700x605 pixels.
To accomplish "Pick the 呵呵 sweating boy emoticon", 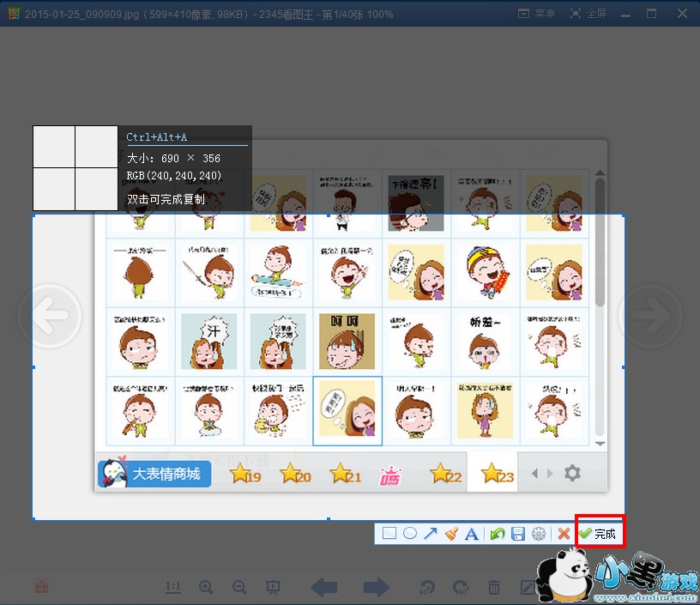I will coord(347,342).
